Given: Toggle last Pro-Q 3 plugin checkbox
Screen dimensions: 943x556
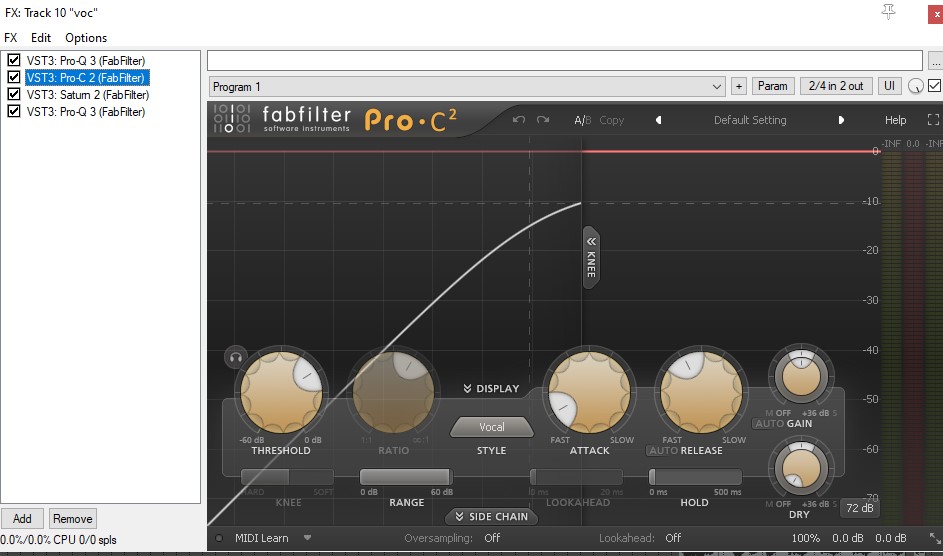Looking at the screenshot, I should click(14, 111).
